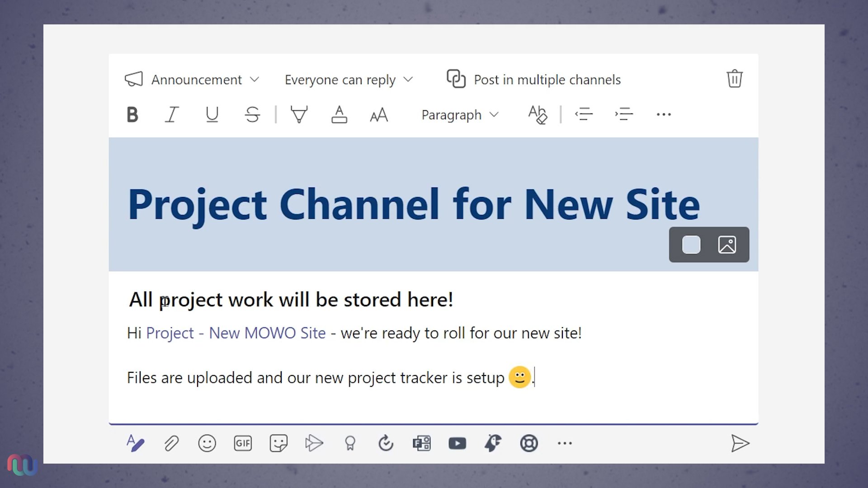Click the Project - New MOWO Site link
Viewport: 868px width, 488px height.
236,333
